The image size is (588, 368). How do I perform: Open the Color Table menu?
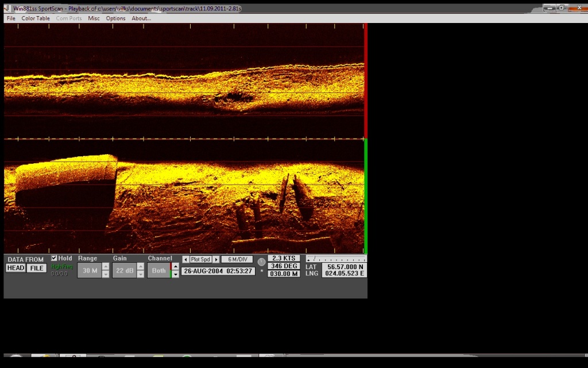[36, 18]
